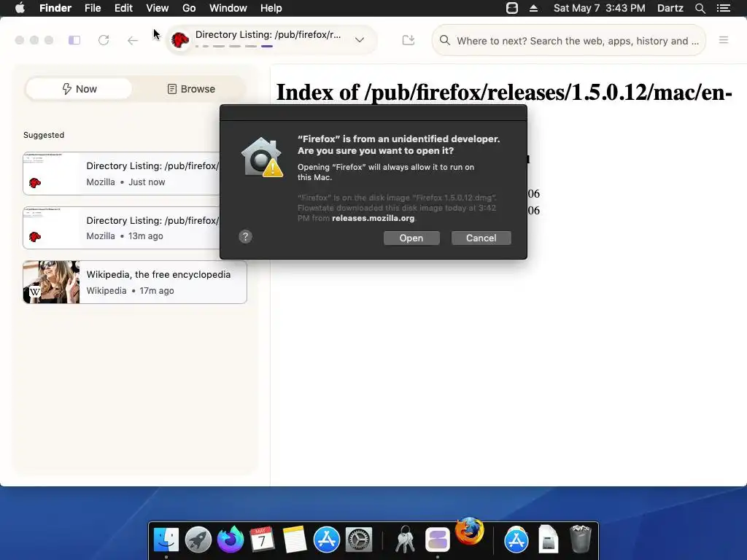Open Launchpad rocket in the Dock

tap(198, 540)
